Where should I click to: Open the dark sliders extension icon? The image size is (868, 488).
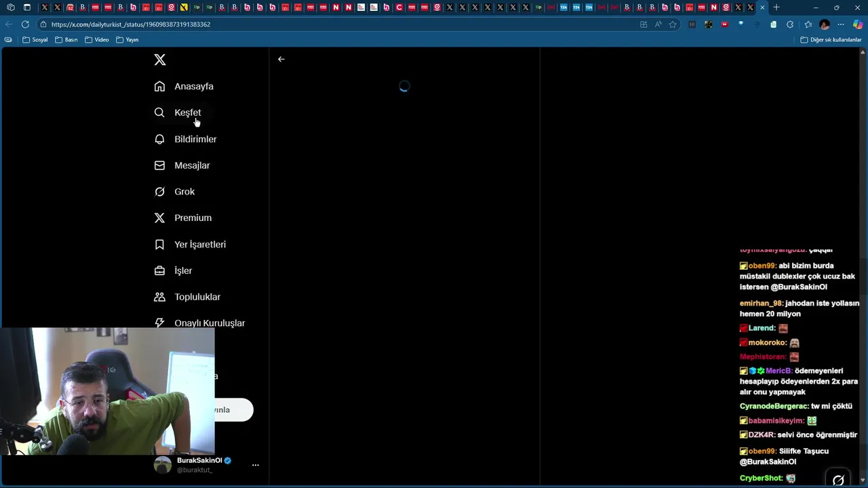(692, 24)
